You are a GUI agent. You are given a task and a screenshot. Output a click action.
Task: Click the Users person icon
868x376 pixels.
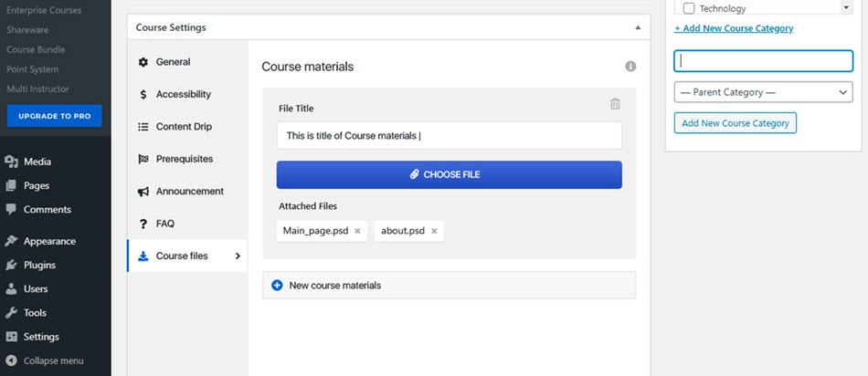pos(11,288)
